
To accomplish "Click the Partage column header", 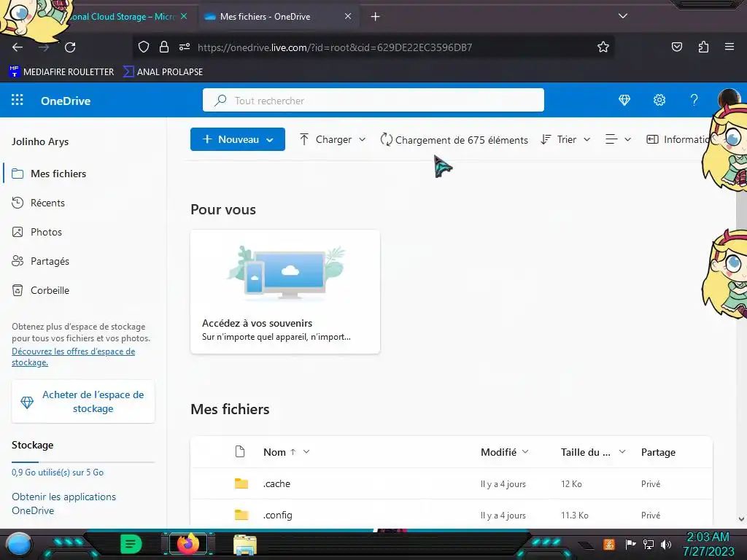I will pos(658,452).
